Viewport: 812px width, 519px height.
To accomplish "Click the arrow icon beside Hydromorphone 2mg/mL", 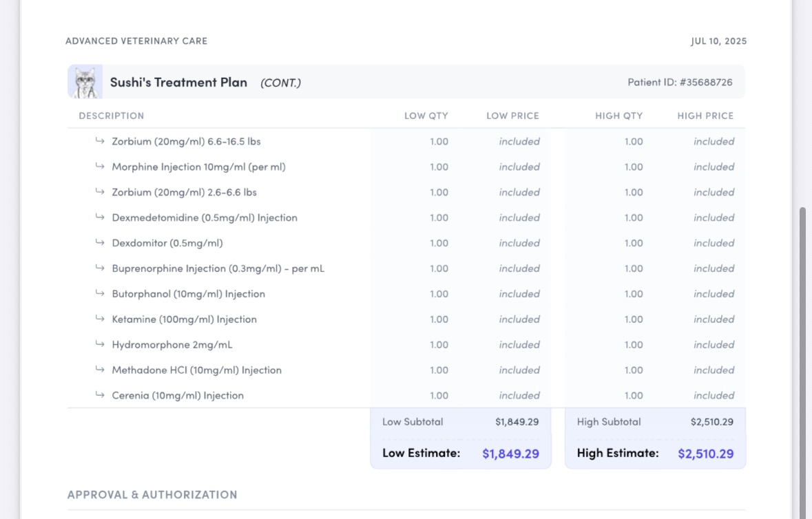I will [x=100, y=343].
